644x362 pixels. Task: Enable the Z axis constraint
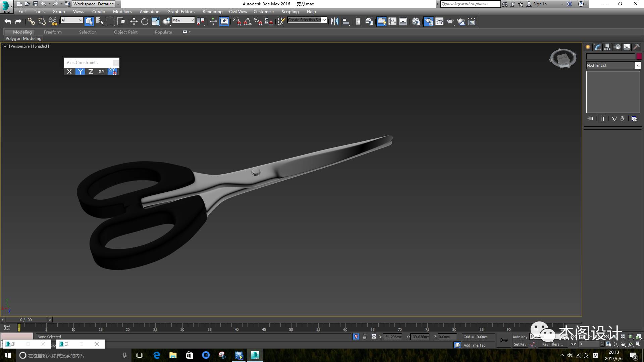pyautogui.click(x=91, y=72)
